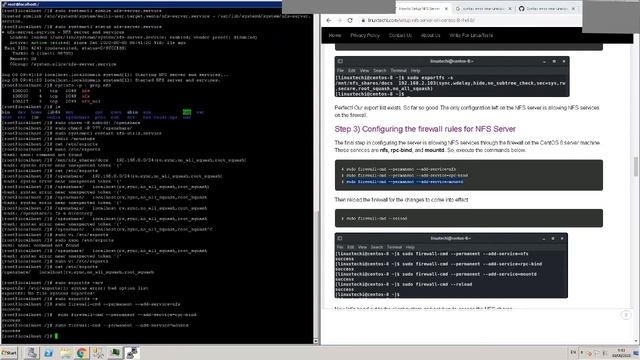Click the red tray icon in the notification area
Image resolution: width=640 pixels, height=360 pixels.
click(589, 353)
